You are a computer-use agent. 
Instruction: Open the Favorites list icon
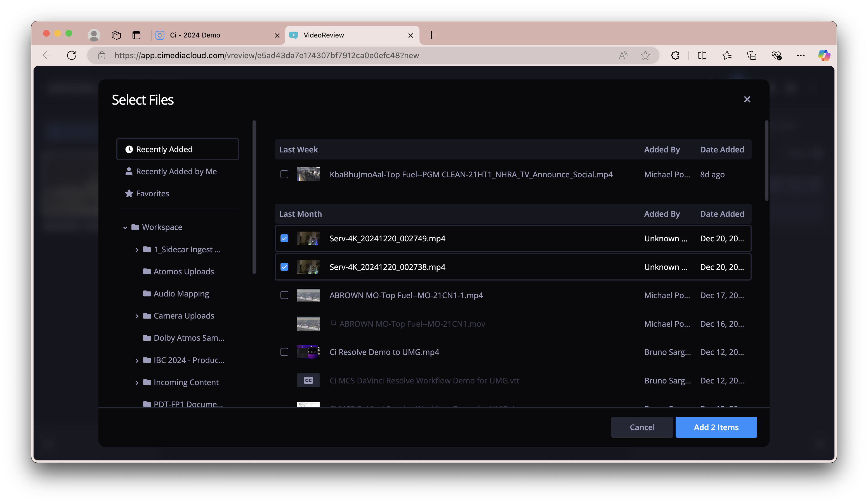pos(727,55)
